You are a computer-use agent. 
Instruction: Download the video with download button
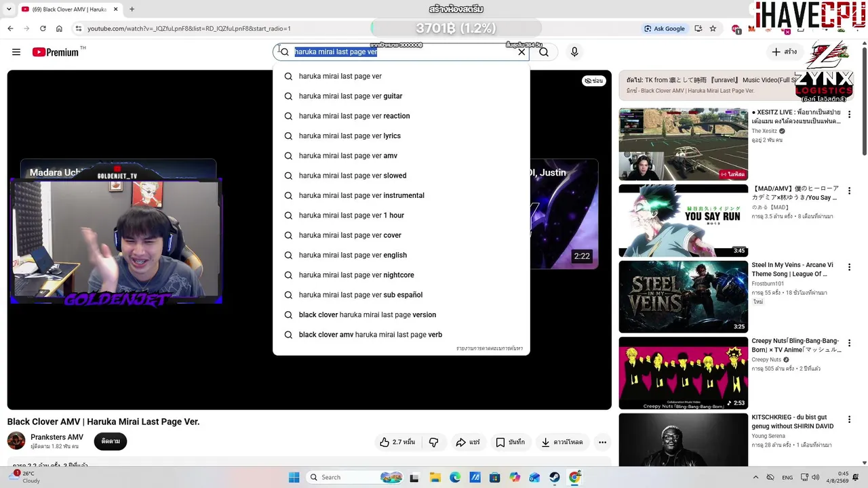tap(562, 442)
